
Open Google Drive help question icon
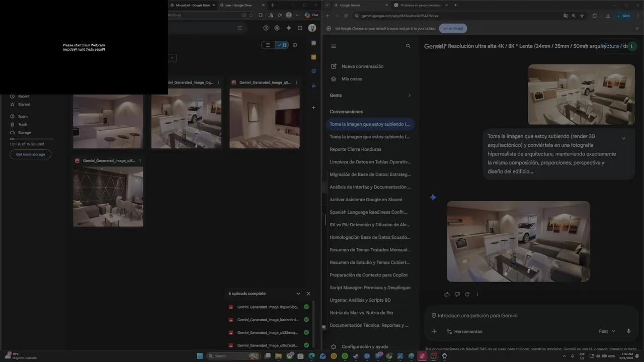(x=266, y=28)
